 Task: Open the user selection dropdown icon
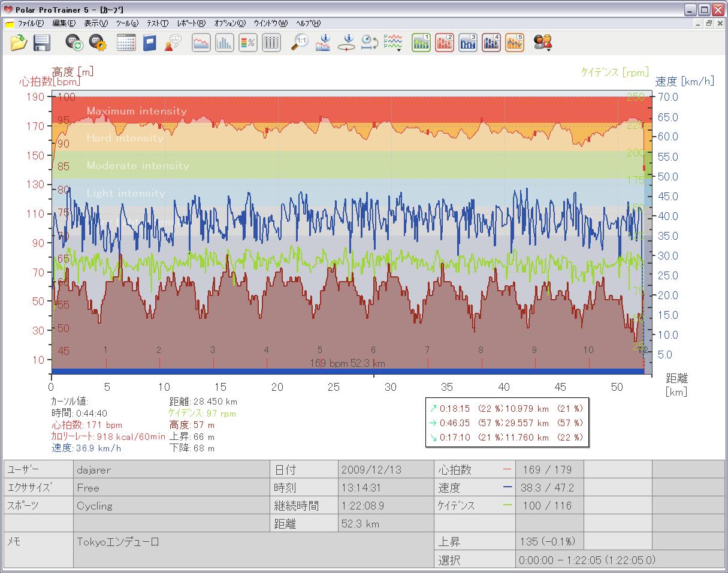click(x=543, y=43)
